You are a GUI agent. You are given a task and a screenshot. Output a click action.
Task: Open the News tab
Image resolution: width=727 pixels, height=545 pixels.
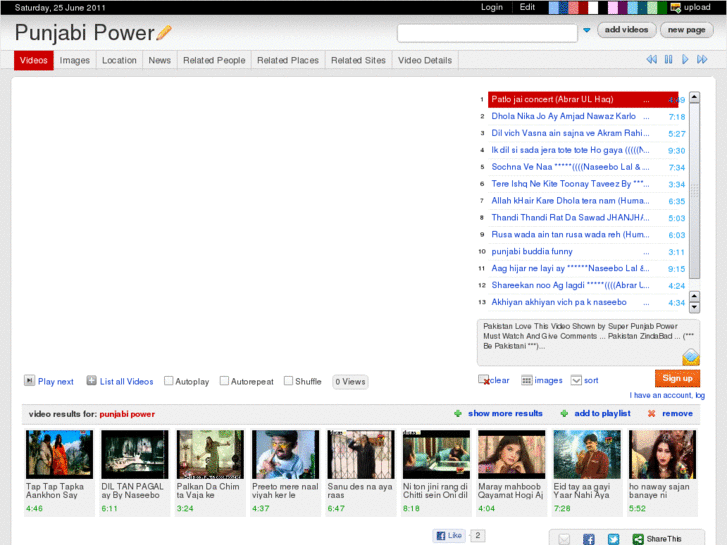[159, 60]
